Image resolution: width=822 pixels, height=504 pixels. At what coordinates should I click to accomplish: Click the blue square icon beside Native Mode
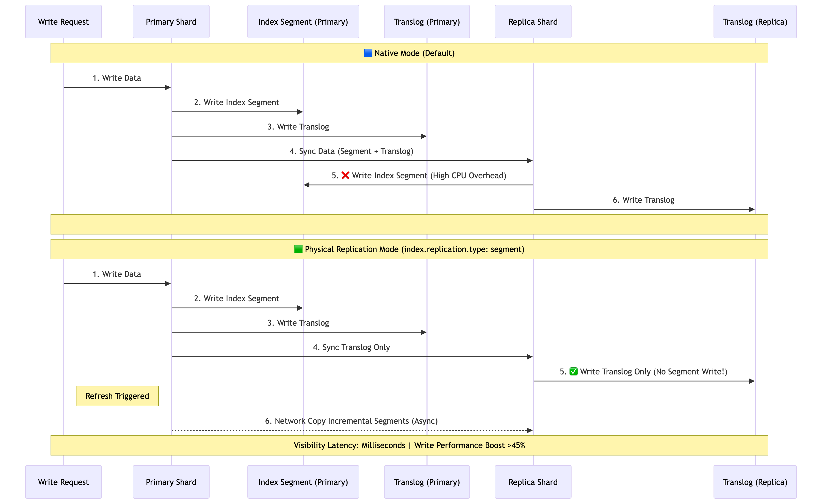[x=368, y=53]
